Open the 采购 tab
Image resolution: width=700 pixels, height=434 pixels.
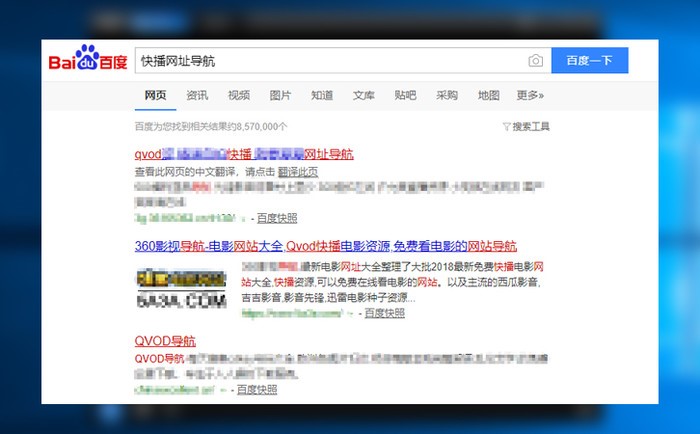click(x=447, y=95)
